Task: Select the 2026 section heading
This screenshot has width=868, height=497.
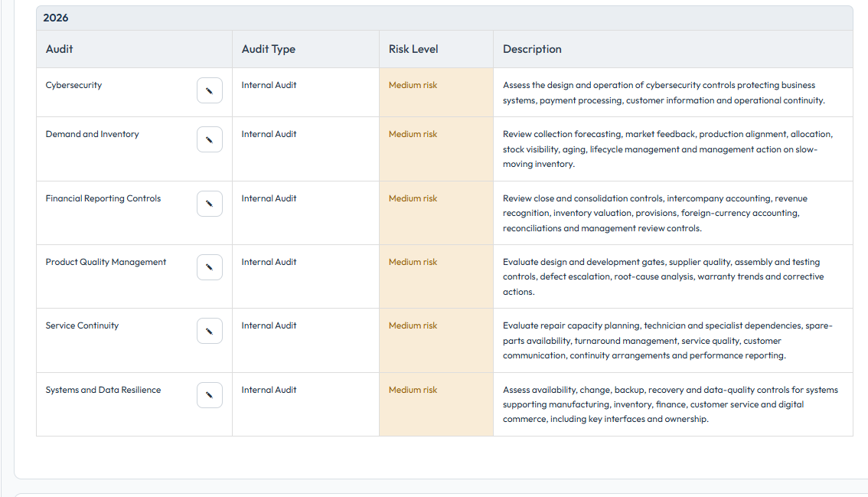Action: [56, 18]
